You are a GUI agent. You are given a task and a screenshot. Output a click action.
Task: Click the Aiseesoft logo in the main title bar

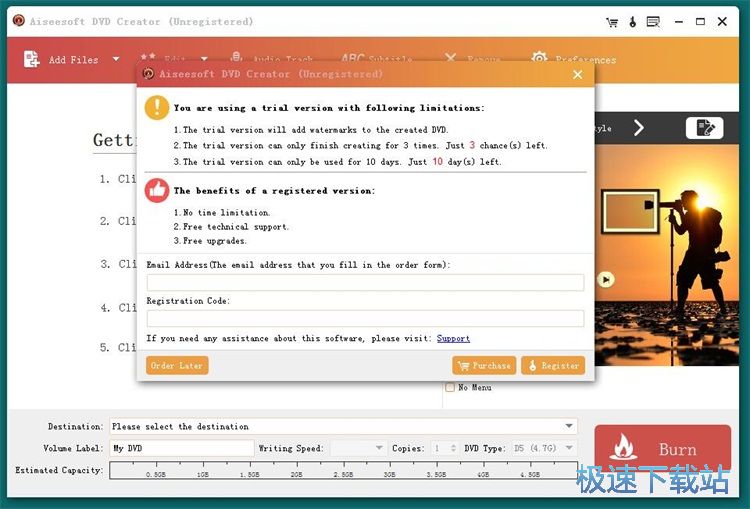click(x=19, y=21)
